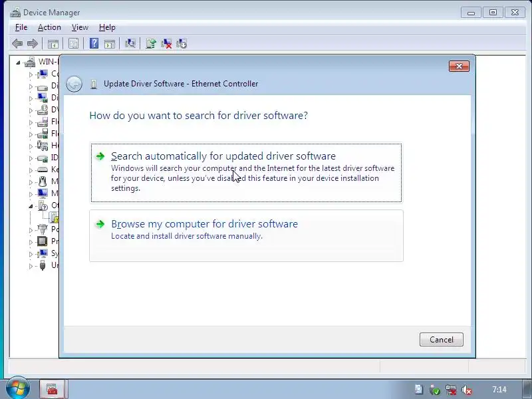Click the Back arrow in Device Manager toolbar
This screenshot has height=399, width=532.
[17, 43]
